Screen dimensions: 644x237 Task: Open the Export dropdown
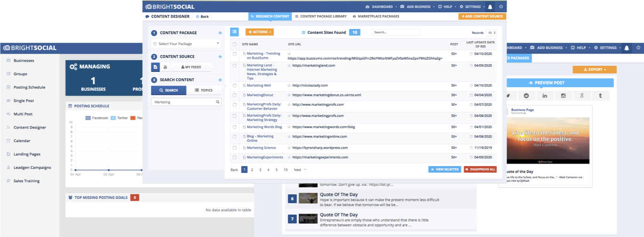click(x=594, y=70)
